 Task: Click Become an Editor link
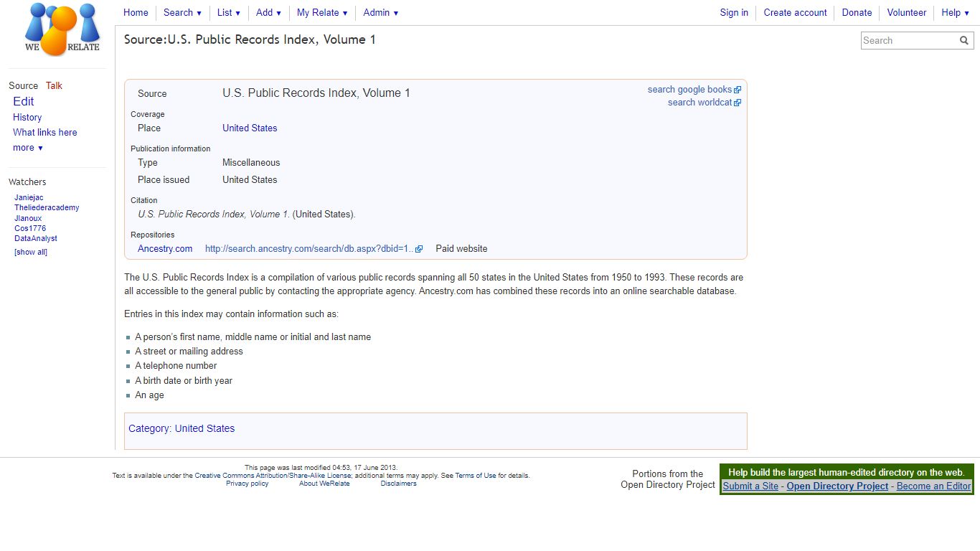pyautogui.click(x=933, y=486)
